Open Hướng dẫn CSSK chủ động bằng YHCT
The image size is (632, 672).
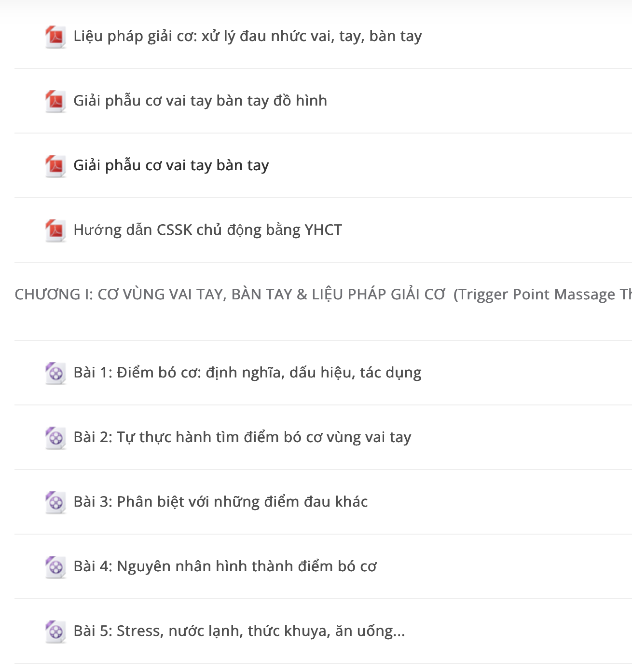pos(207,230)
